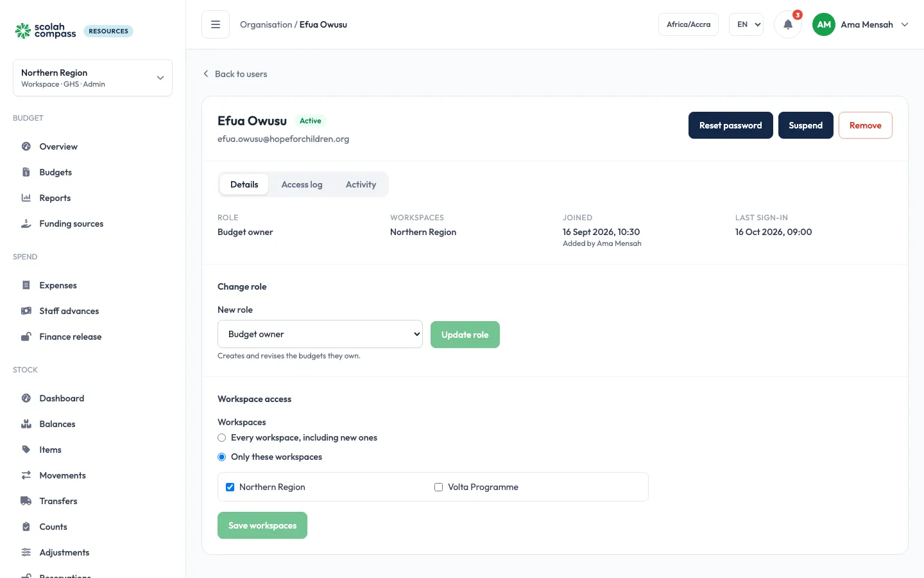Click the Scolah Compass logo icon
Image resolution: width=924 pixels, height=578 pixels.
click(23, 31)
